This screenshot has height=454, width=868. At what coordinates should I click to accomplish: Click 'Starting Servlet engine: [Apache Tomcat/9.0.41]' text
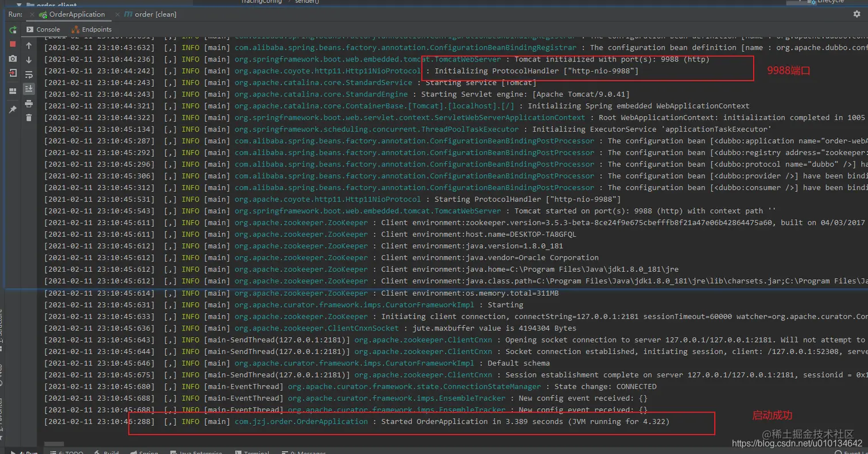coord(525,94)
